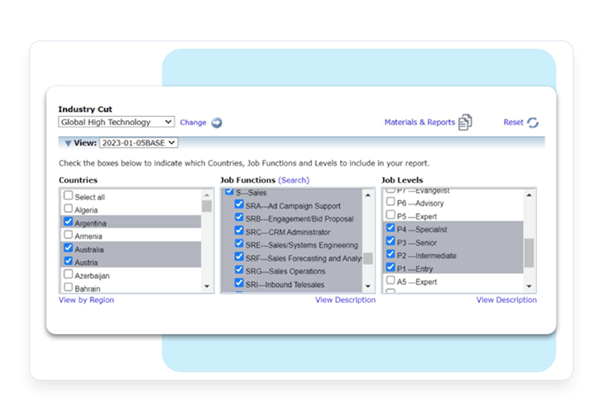Uncheck SRC---CRM Administrator checkbox
The height and width of the screenshot is (399, 599).
pyautogui.click(x=239, y=230)
